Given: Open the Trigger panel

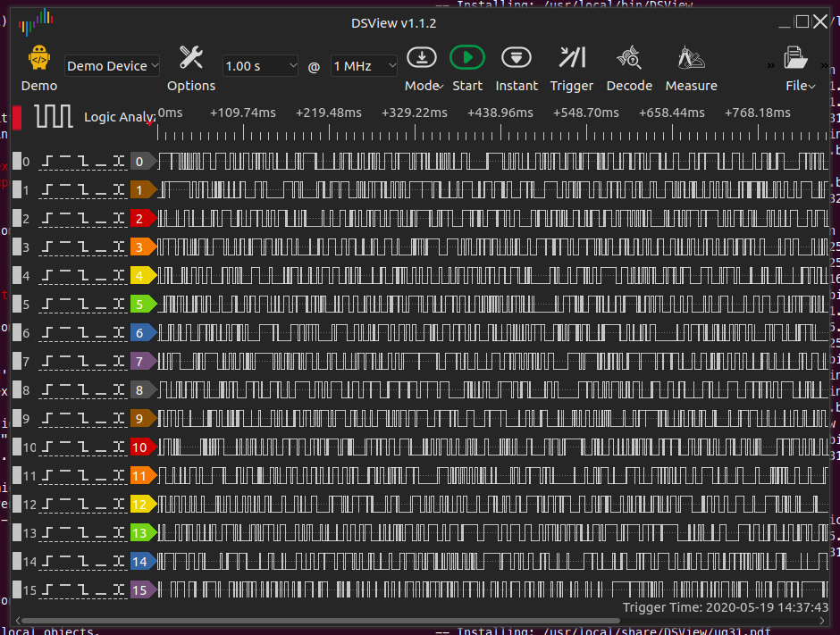Looking at the screenshot, I should (571, 59).
